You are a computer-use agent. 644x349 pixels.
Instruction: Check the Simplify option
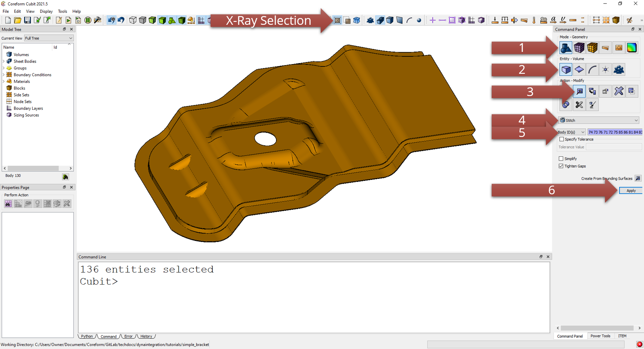[561, 159]
